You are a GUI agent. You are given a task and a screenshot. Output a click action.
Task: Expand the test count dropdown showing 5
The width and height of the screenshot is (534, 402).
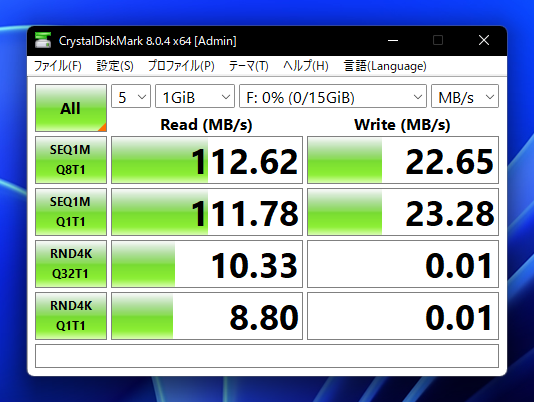point(131,96)
